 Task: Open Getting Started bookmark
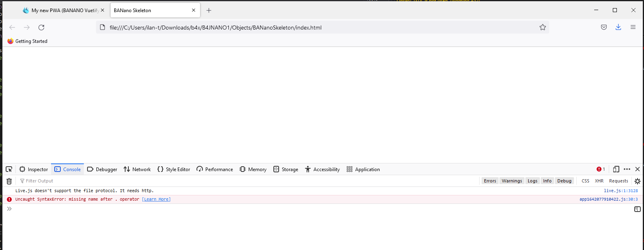(x=28, y=41)
